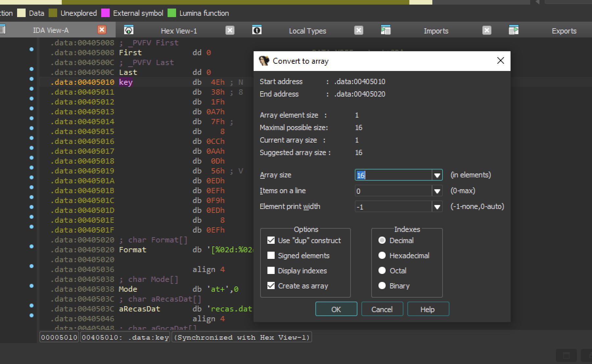Select Octal indexes radio button
This screenshot has height=364, width=592.
point(382,271)
